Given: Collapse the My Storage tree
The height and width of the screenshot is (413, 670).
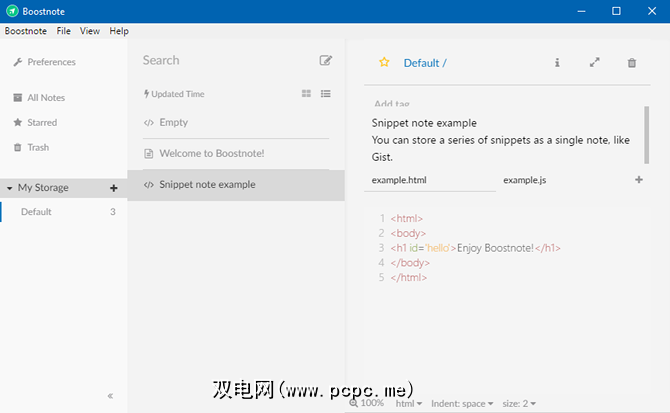Looking at the screenshot, I should click(x=9, y=188).
